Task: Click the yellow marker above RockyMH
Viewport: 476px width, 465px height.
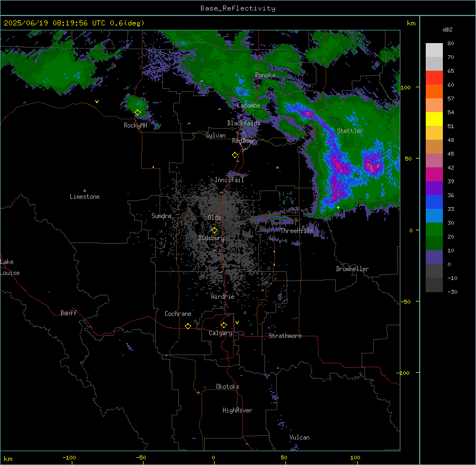Action: click(137, 113)
